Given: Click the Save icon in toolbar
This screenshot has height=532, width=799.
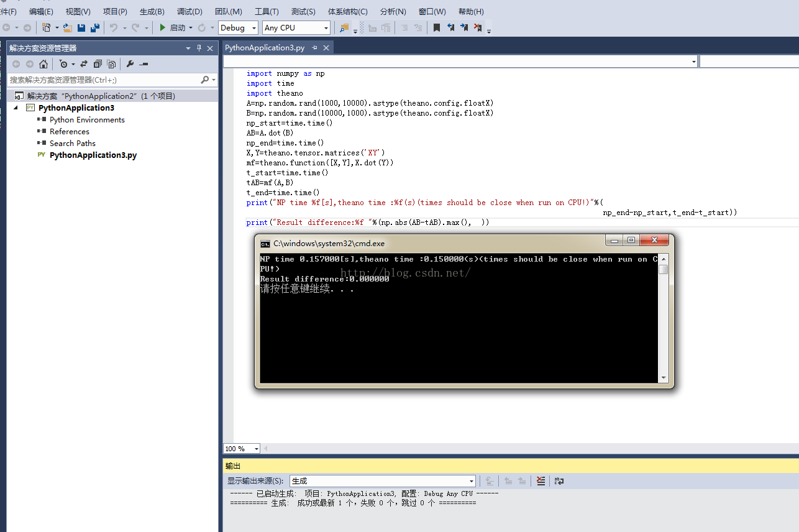Looking at the screenshot, I should [x=81, y=27].
